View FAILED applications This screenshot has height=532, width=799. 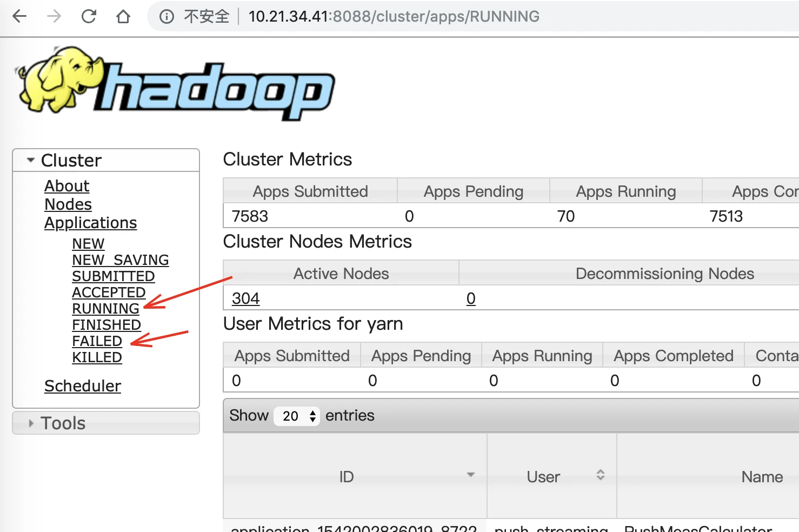tap(97, 341)
